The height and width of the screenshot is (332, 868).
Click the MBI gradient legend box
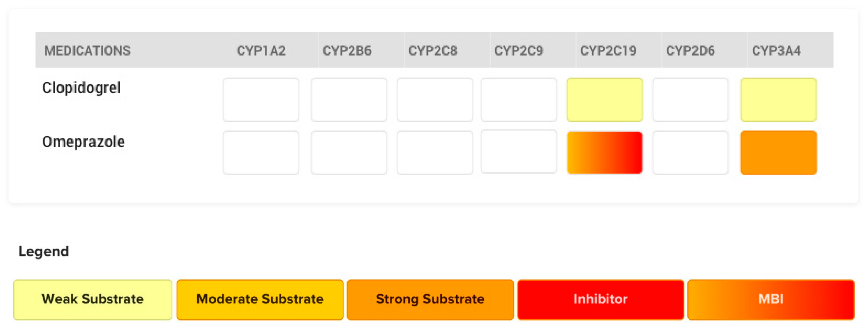pos(771,300)
